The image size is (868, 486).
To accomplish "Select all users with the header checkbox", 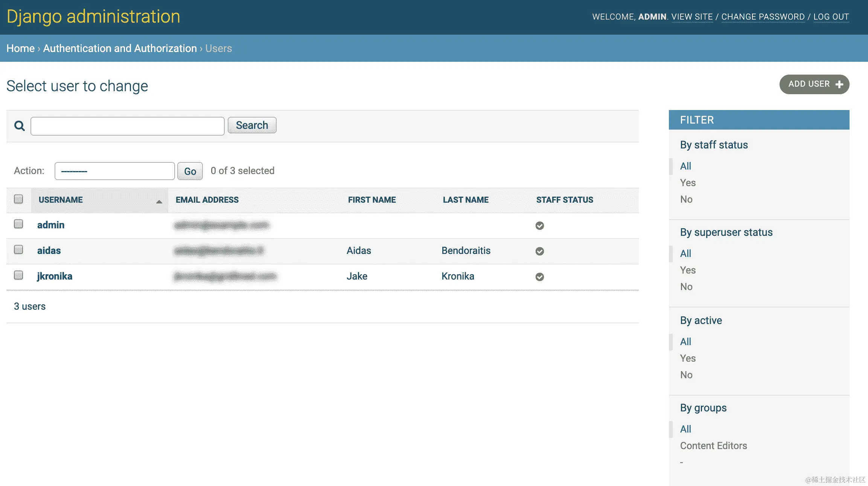I will [x=18, y=199].
